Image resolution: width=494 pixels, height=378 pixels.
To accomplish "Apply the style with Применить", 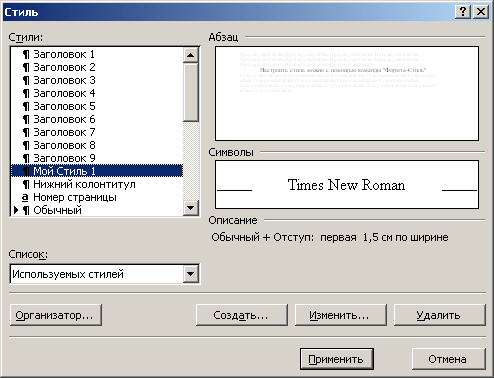I will point(336,359).
